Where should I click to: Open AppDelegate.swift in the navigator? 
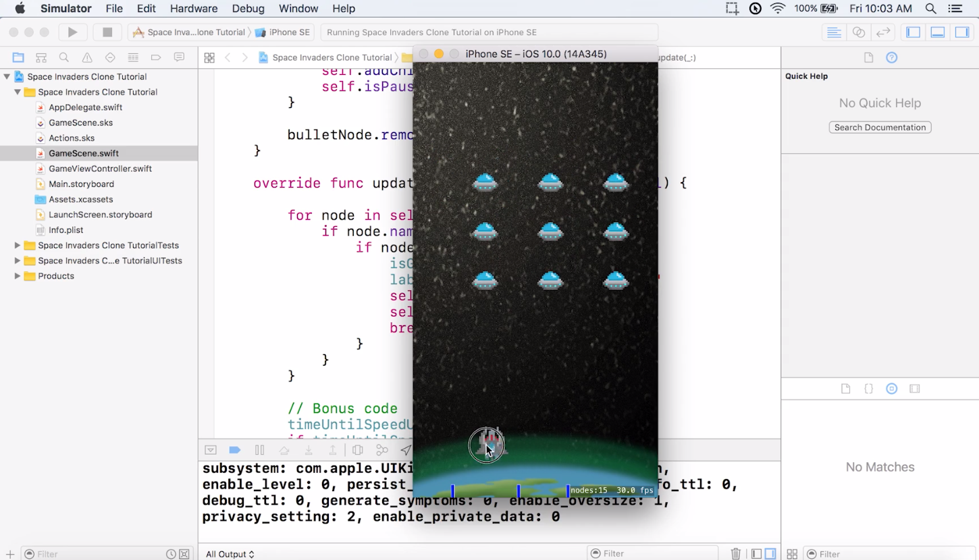click(85, 107)
